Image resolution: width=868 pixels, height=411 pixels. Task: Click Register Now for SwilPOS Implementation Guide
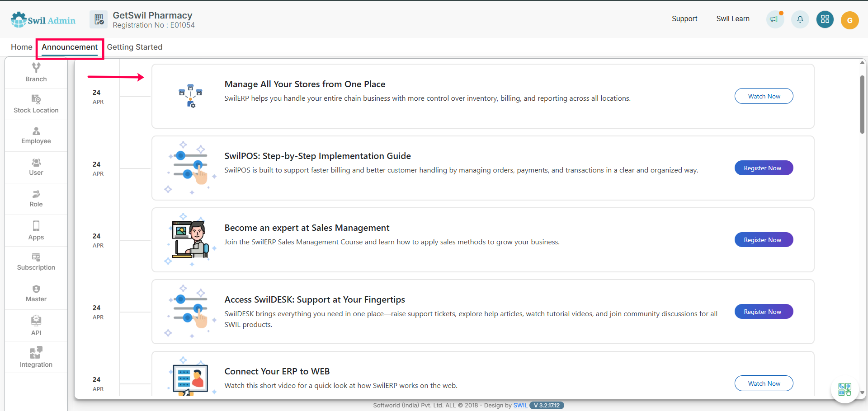[764, 168]
